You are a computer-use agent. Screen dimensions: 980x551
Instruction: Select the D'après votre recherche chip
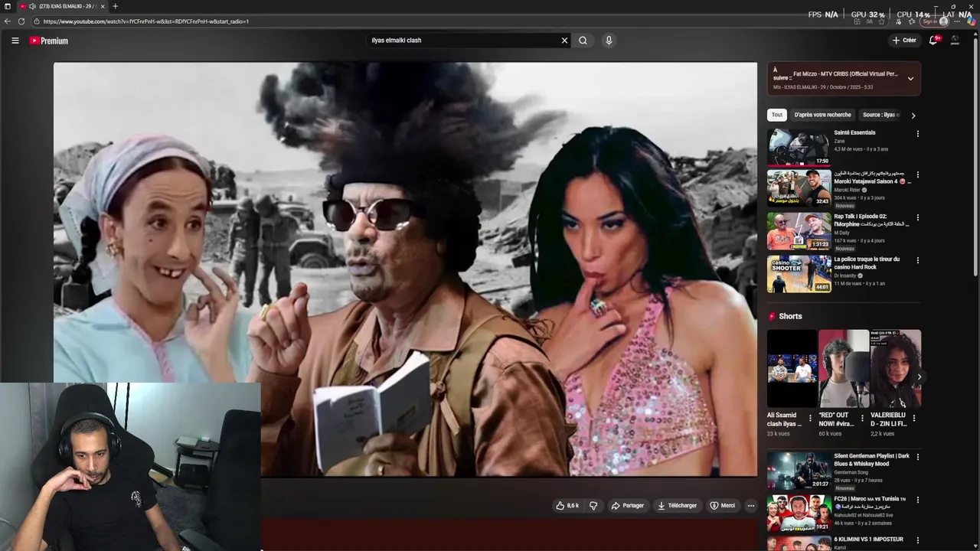tap(822, 115)
